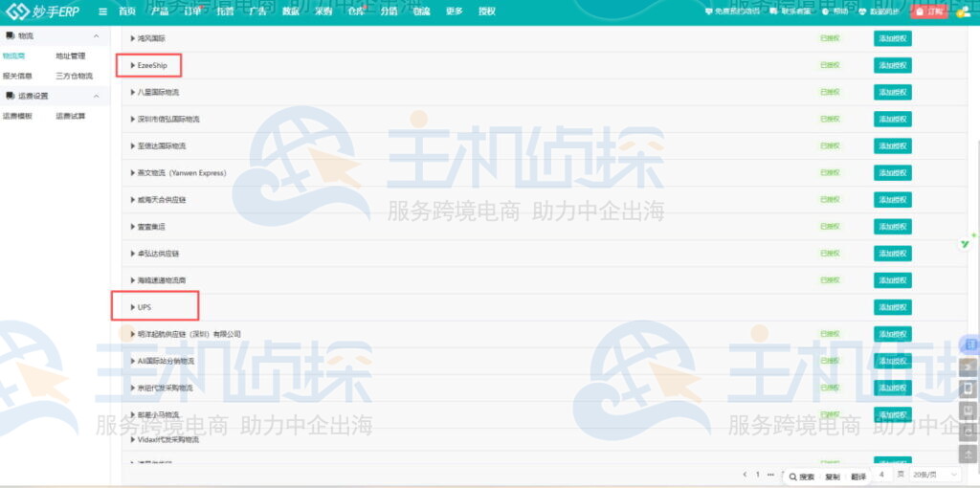The width and height of the screenshot is (980, 488).
Task: Click 添加授权 for the UPS row
Action: point(893,307)
